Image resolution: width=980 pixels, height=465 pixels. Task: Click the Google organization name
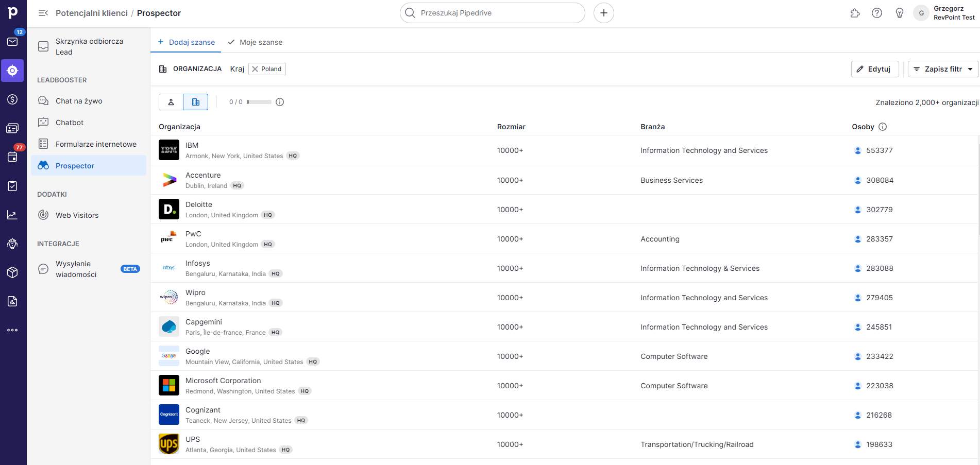coord(197,351)
